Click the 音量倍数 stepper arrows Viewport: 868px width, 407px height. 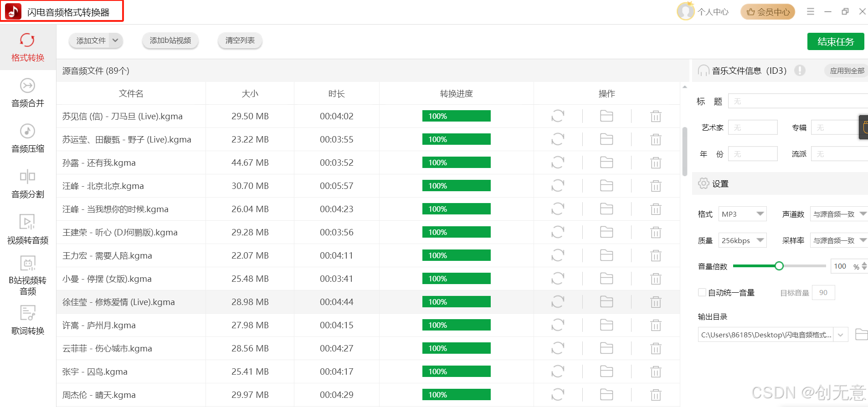coord(864,266)
